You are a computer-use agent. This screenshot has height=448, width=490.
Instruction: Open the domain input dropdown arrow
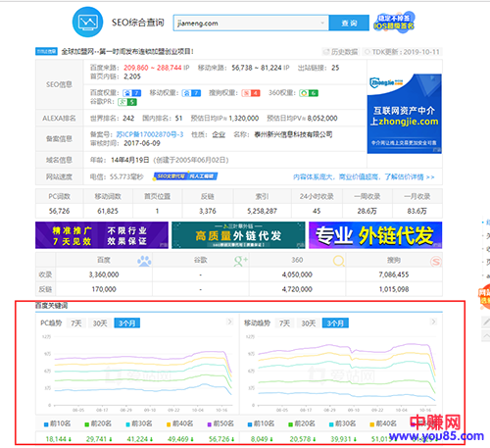[x=322, y=23]
